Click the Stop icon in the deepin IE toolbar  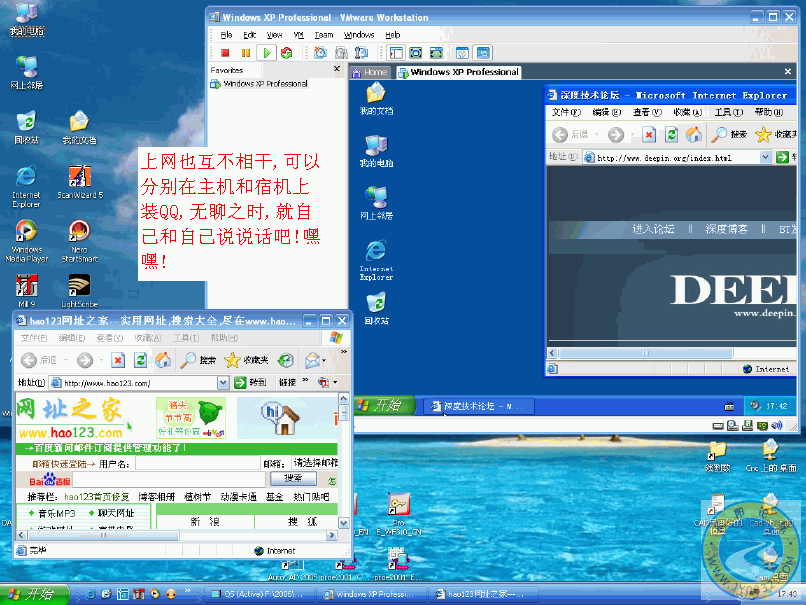tap(649, 135)
